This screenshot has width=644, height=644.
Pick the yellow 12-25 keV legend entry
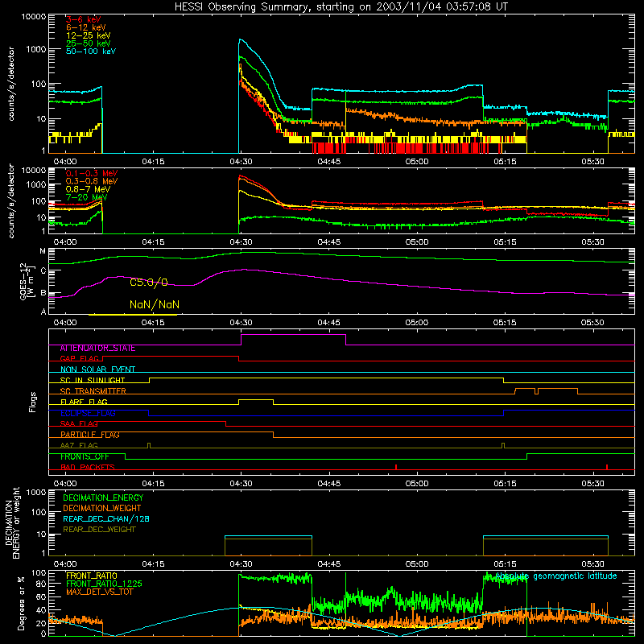point(89,35)
